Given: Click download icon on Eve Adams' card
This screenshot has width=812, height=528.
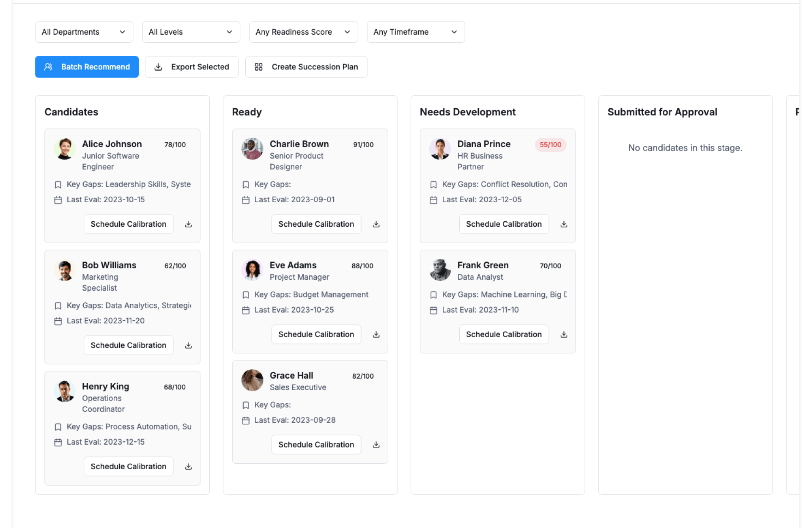Looking at the screenshot, I should pyautogui.click(x=376, y=335).
